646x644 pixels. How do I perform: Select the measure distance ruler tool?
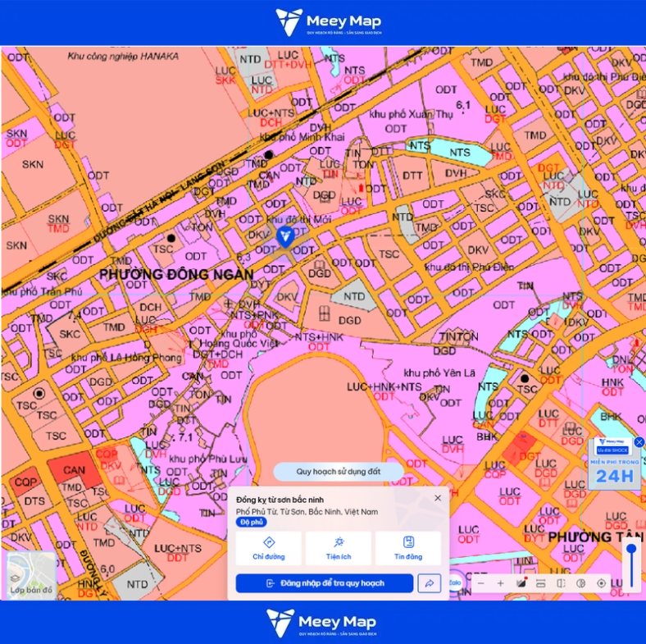541,583
